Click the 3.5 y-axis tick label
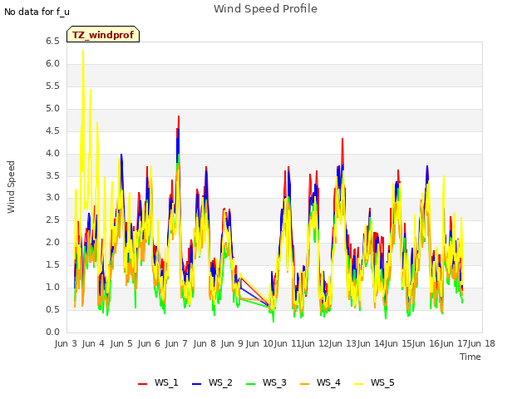Viewport: 532px width, 399px height. click(x=52, y=175)
